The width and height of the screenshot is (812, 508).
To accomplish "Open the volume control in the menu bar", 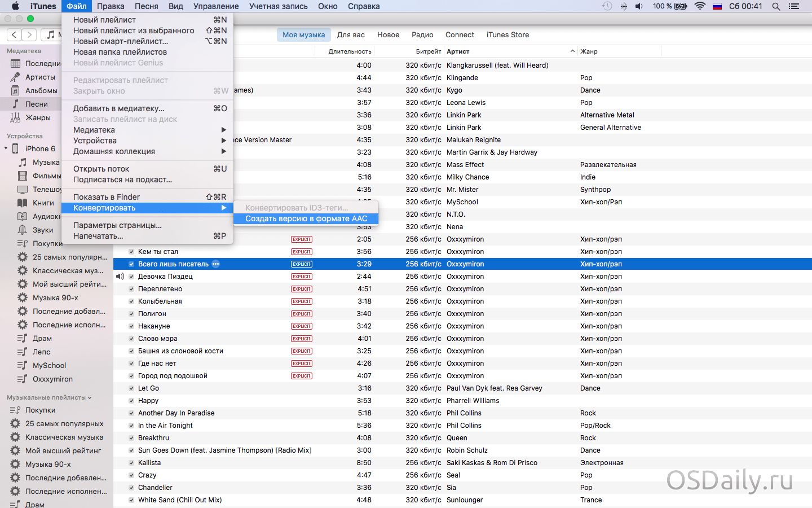I will [x=639, y=6].
